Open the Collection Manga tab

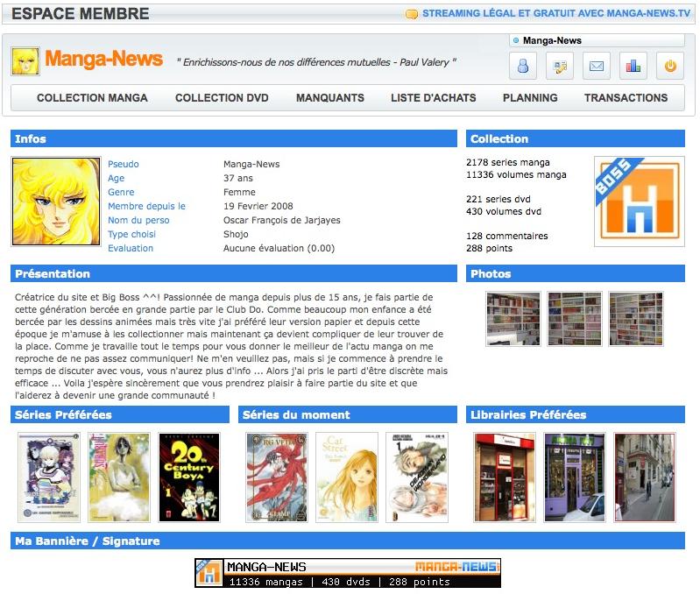click(92, 98)
